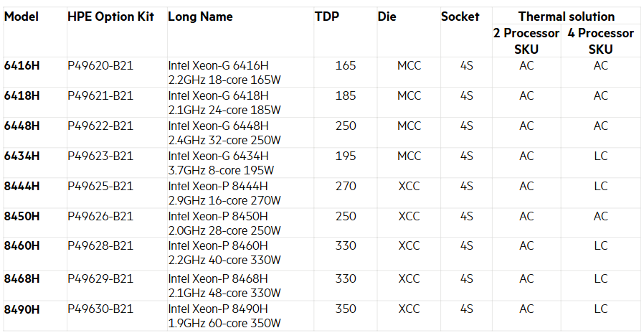Click Intel Xeon-P 8460H long name
The width and height of the screenshot is (644, 333).
pos(224,253)
